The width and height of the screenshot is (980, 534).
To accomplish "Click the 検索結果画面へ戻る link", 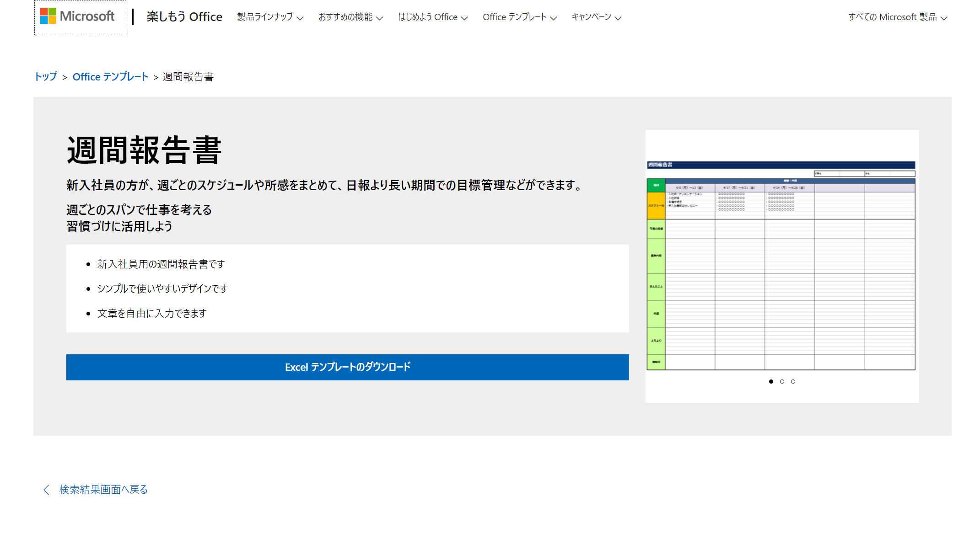I will (102, 490).
